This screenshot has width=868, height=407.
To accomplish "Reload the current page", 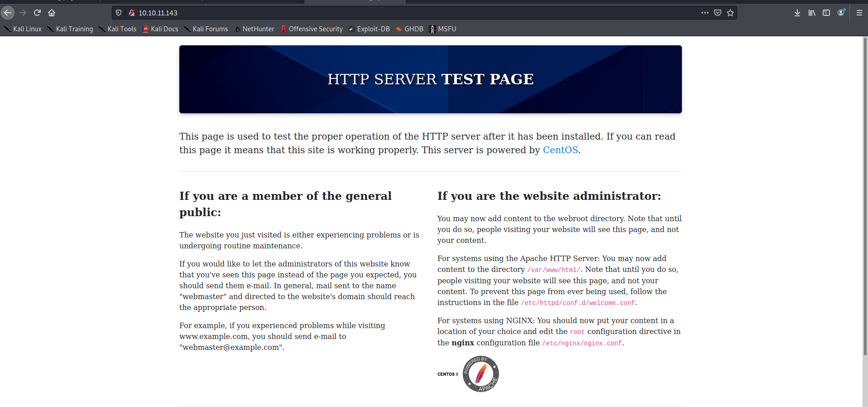I will (37, 13).
